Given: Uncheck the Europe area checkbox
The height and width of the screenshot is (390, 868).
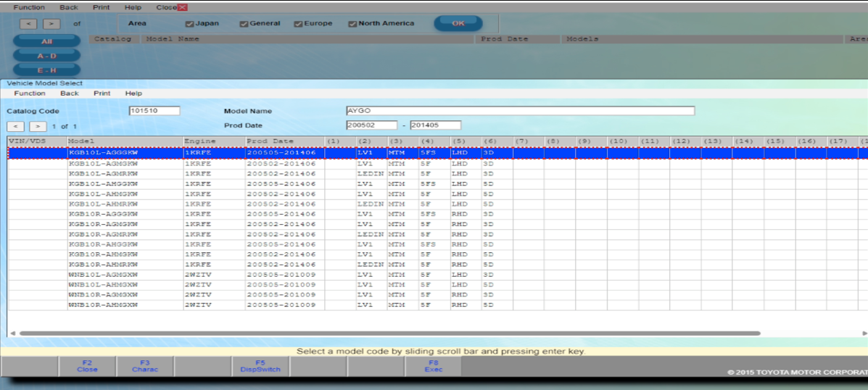Looking at the screenshot, I should (x=298, y=24).
